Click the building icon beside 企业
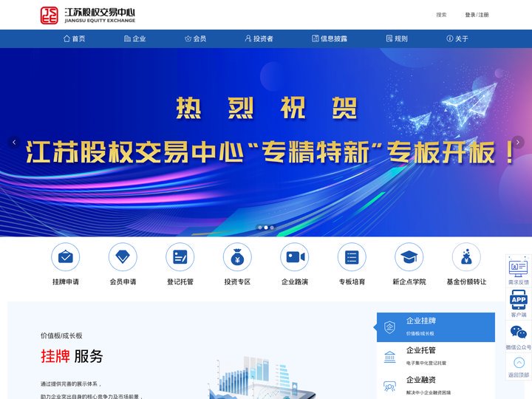This screenshot has width=532, height=399. [127, 38]
